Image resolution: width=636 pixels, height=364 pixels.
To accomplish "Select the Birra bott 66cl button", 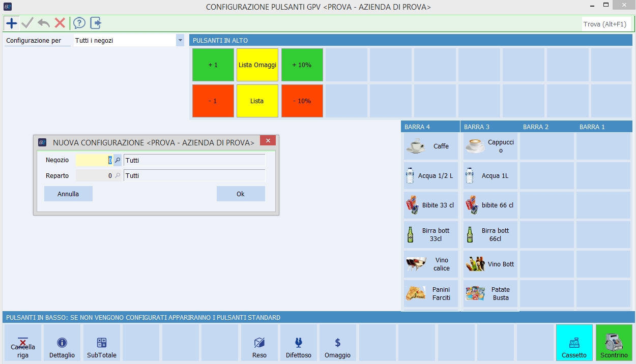I will click(x=490, y=235).
